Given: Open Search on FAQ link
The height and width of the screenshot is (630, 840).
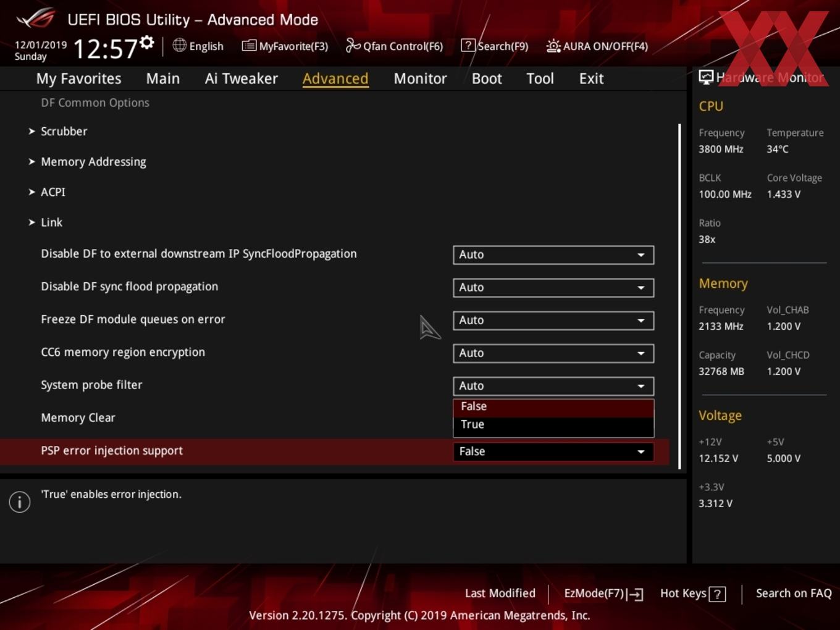Looking at the screenshot, I should point(794,593).
